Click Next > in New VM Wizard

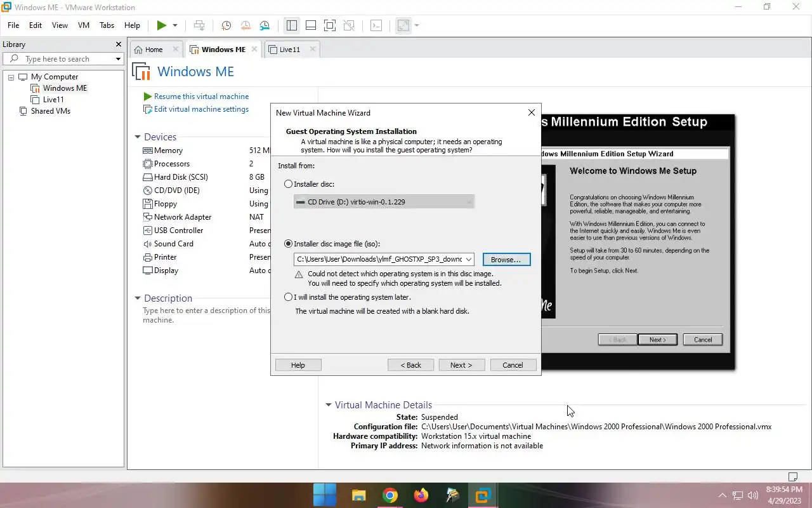click(x=462, y=365)
